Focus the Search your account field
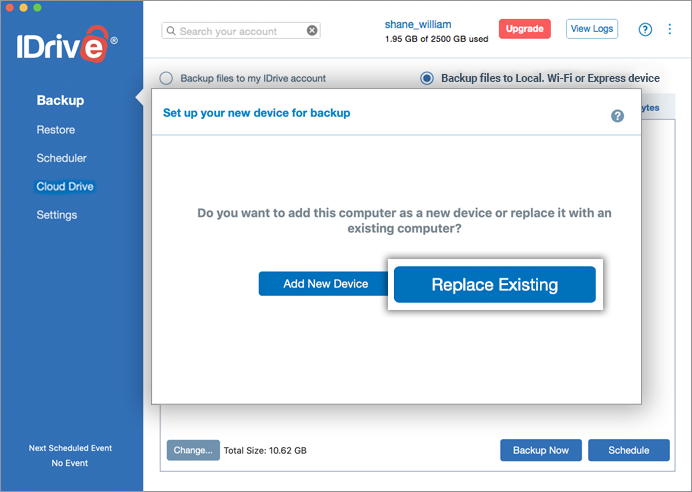 coord(241,30)
